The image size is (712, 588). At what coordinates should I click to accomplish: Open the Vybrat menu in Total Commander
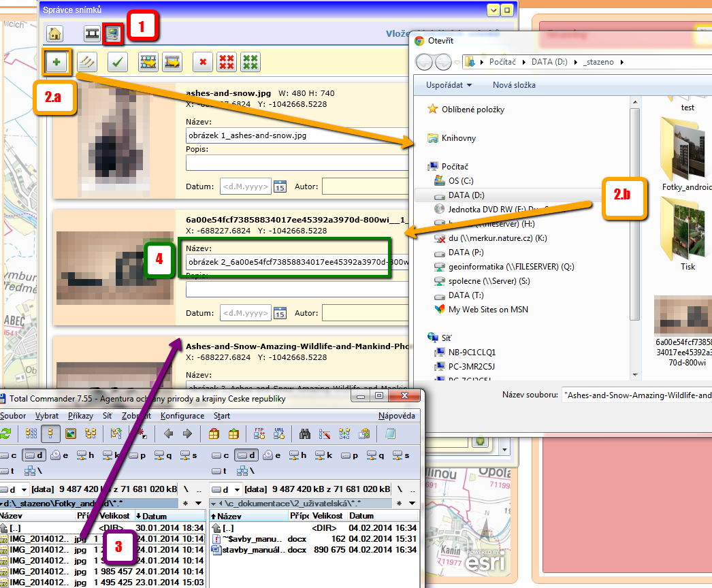(x=47, y=415)
